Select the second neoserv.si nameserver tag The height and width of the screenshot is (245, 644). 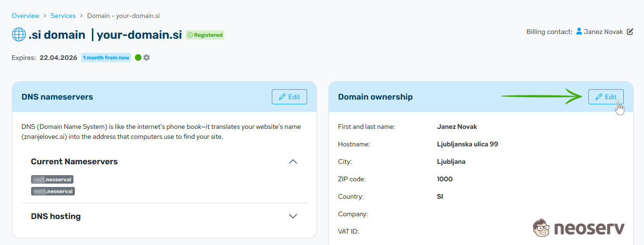53,191
